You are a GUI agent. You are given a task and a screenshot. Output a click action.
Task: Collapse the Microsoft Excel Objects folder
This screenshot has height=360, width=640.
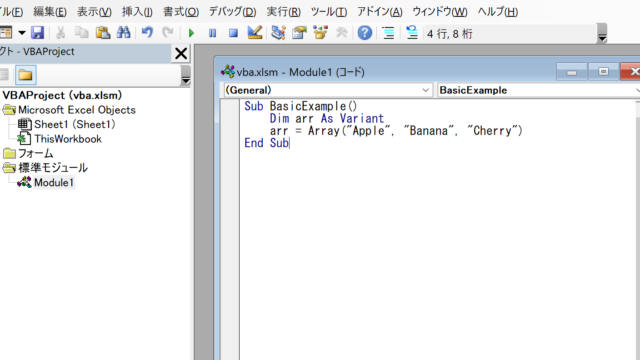click(x=9, y=110)
